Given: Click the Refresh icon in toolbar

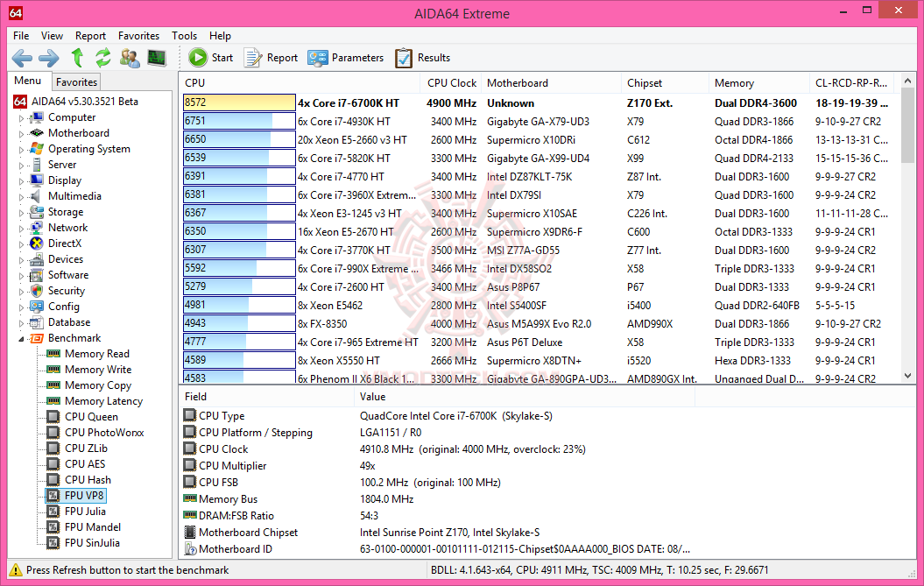Looking at the screenshot, I should pos(103,58).
